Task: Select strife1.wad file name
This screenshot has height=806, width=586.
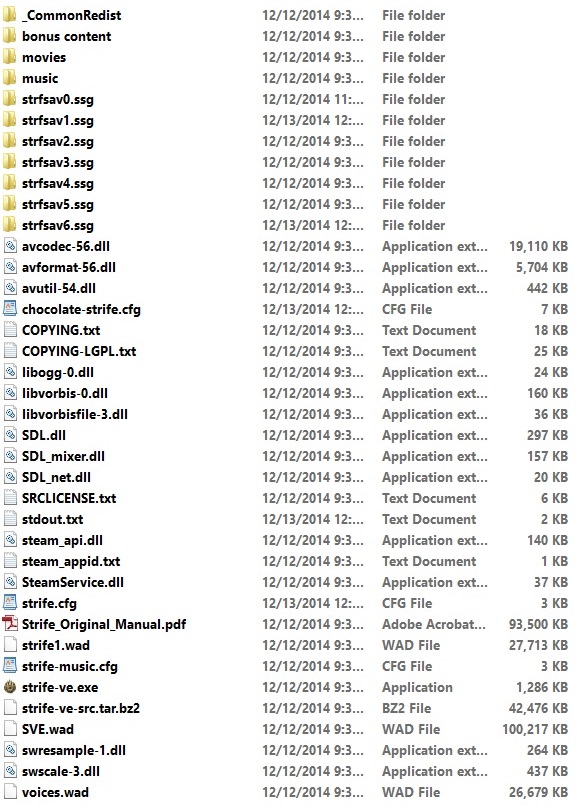Action: (56, 645)
